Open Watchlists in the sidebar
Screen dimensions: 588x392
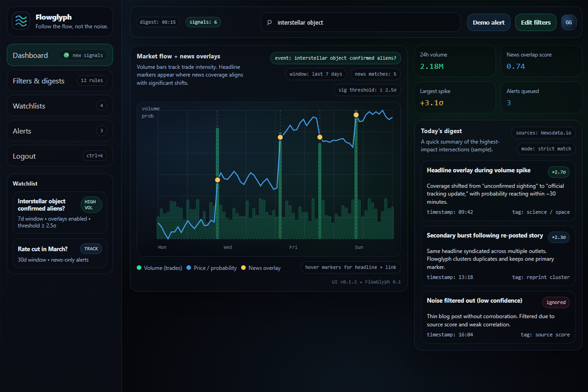coord(29,106)
